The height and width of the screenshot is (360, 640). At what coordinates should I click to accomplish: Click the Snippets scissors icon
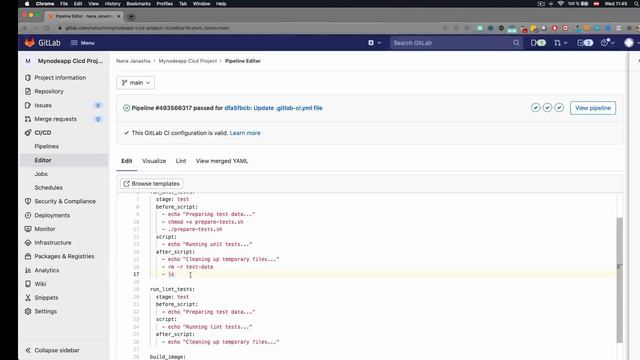(28, 298)
